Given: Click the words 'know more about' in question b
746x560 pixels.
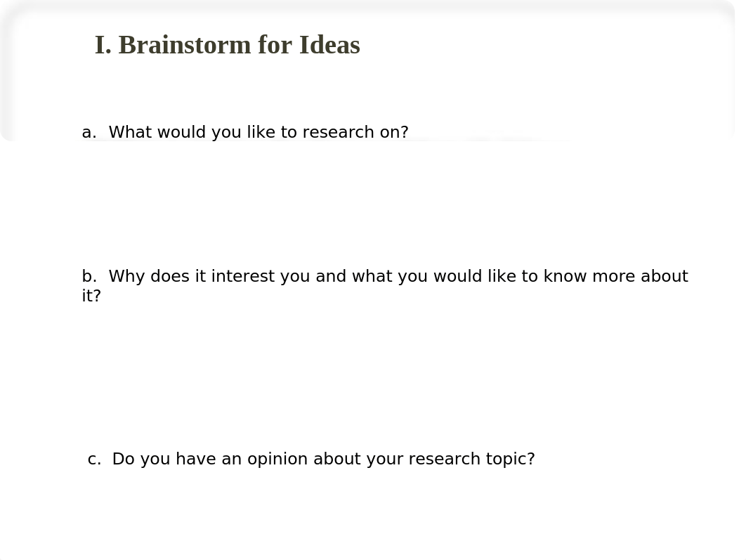Looking at the screenshot, I should 615,276.
